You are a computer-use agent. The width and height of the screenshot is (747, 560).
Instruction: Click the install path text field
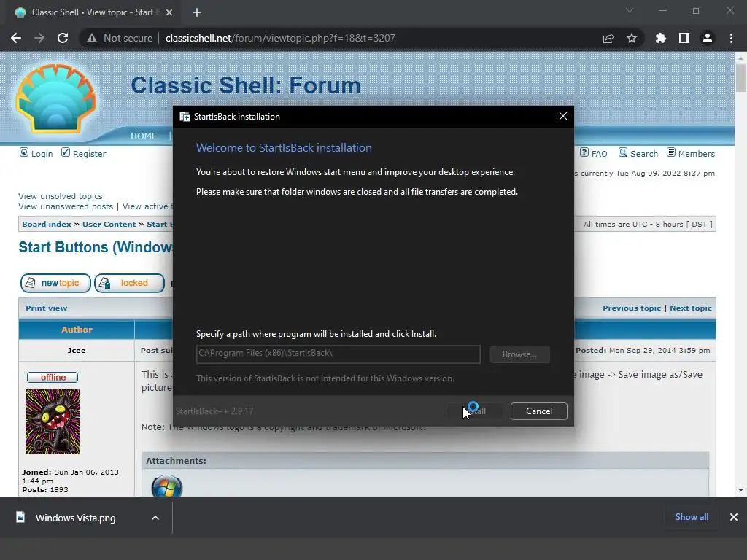coord(338,354)
